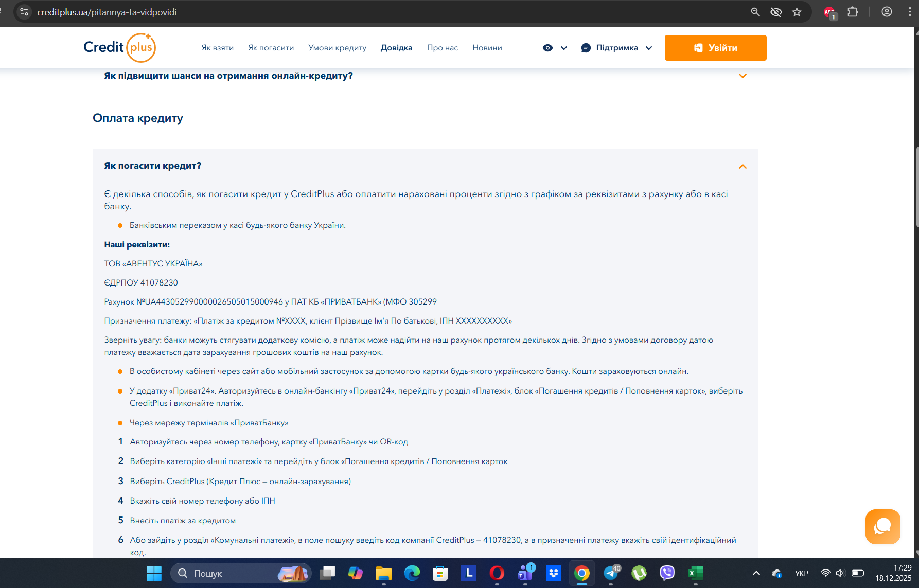
Task: Collapse the 'Як погасити кредит?' chevron
Action: tap(743, 166)
